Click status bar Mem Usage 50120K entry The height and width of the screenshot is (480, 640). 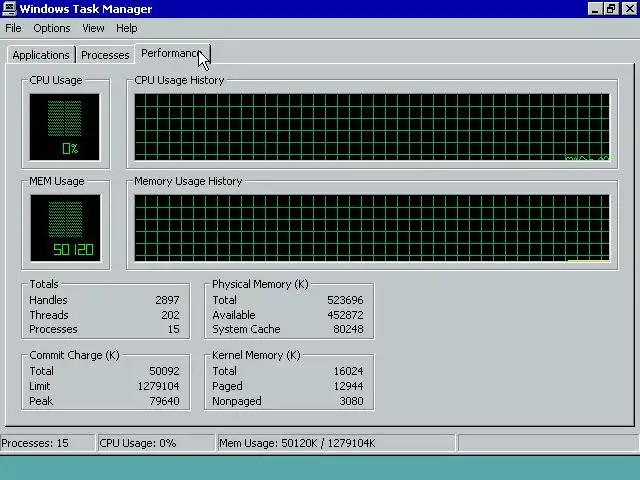(x=336, y=443)
